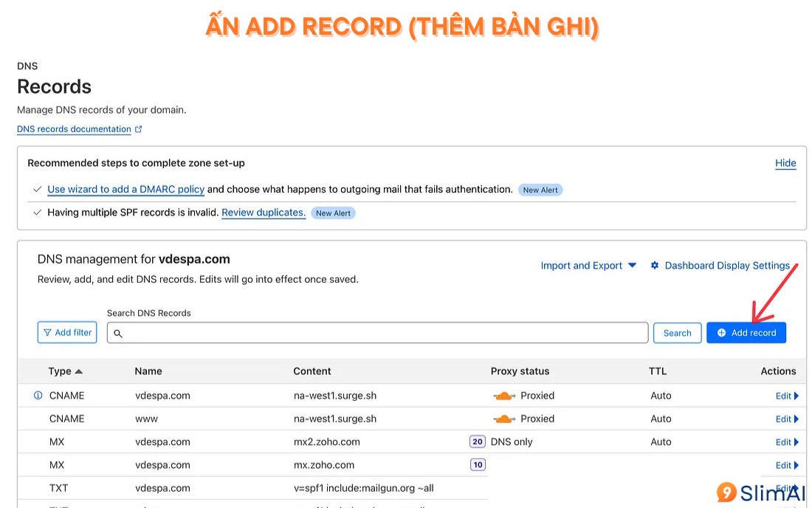Click the Add record button

[x=746, y=332]
